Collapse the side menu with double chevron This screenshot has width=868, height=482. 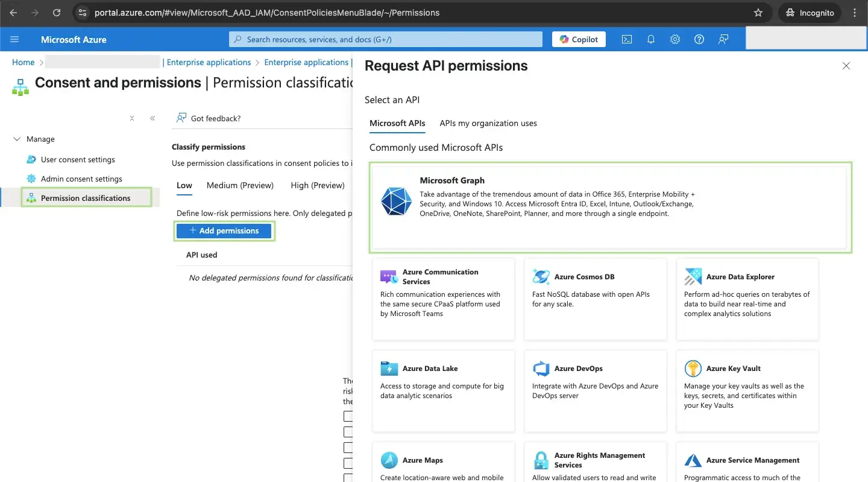(153, 118)
